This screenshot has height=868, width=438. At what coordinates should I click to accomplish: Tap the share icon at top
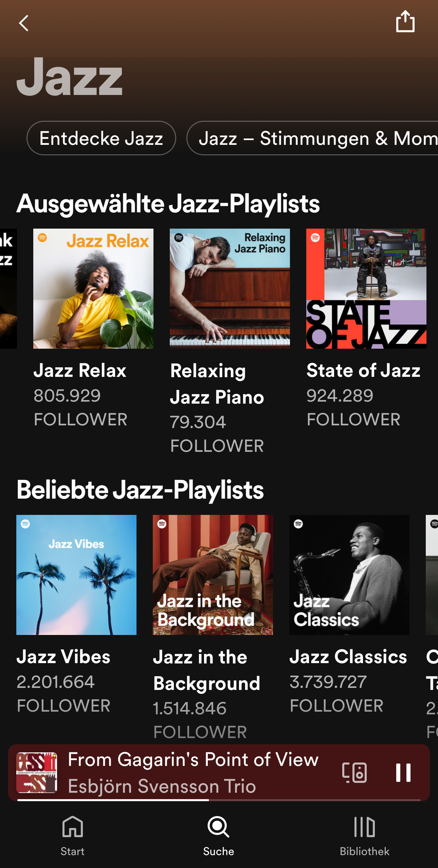[405, 22]
